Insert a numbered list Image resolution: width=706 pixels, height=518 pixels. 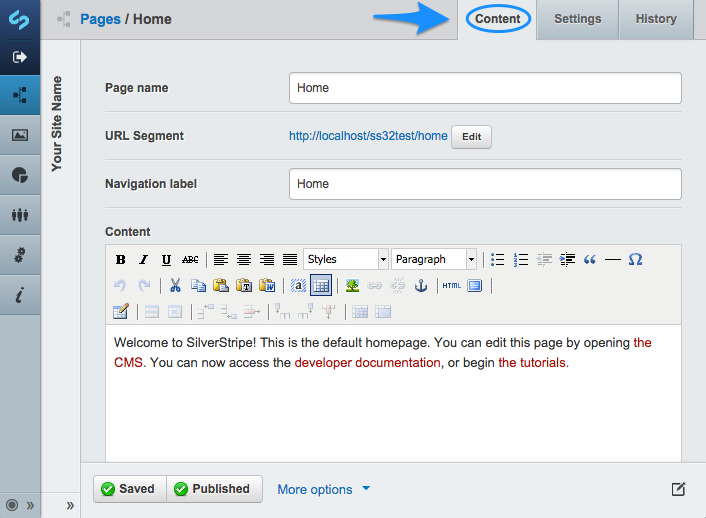(x=520, y=259)
